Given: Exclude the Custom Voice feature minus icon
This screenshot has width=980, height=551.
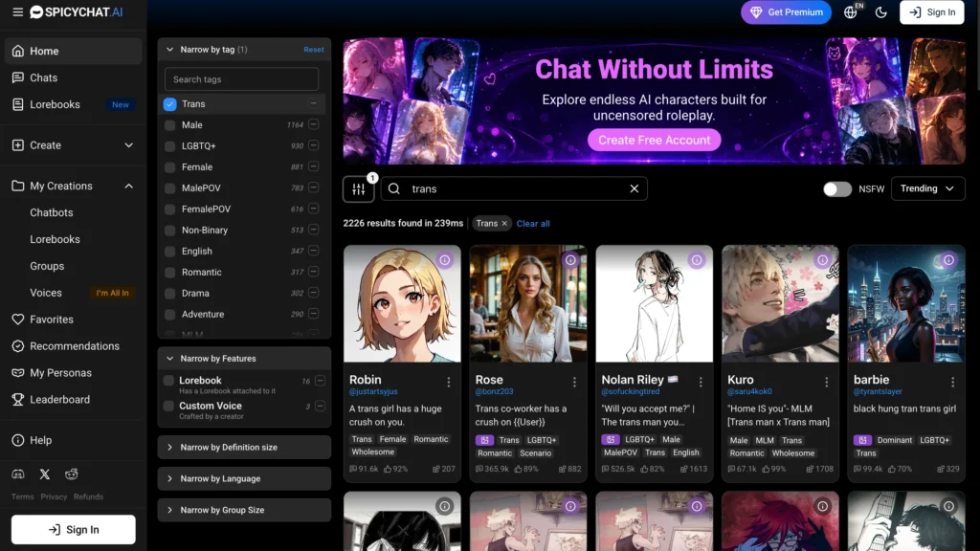Looking at the screenshot, I should 320,406.
